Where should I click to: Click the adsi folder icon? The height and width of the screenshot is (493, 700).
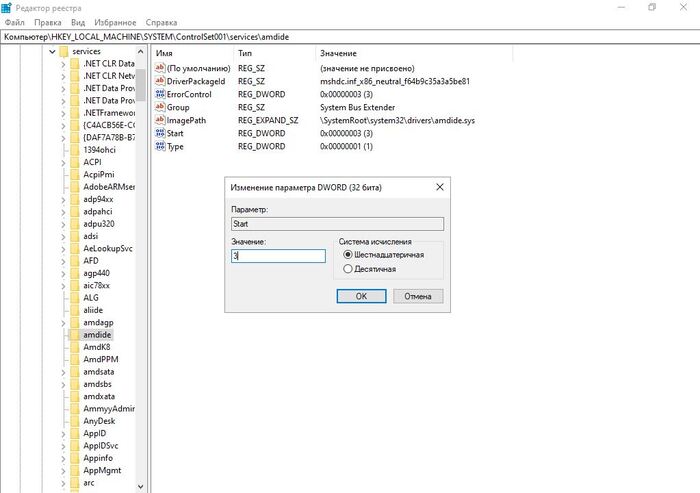click(x=75, y=236)
